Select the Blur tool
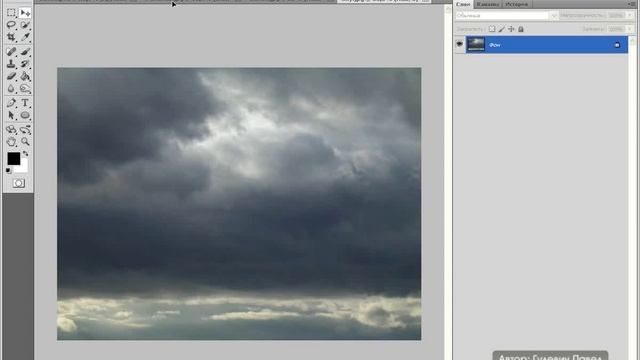The height and width of the screenshot is (360, 640). (x=11, y=89)
